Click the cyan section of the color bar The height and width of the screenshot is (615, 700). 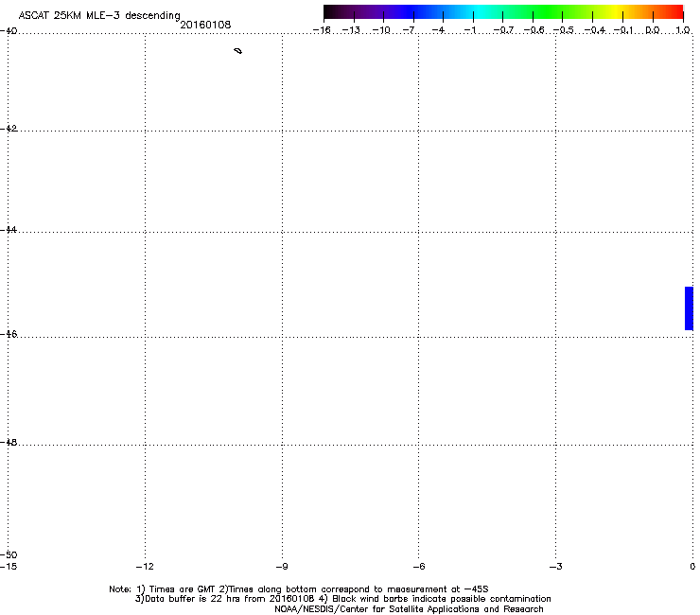[x=480, y=11]
